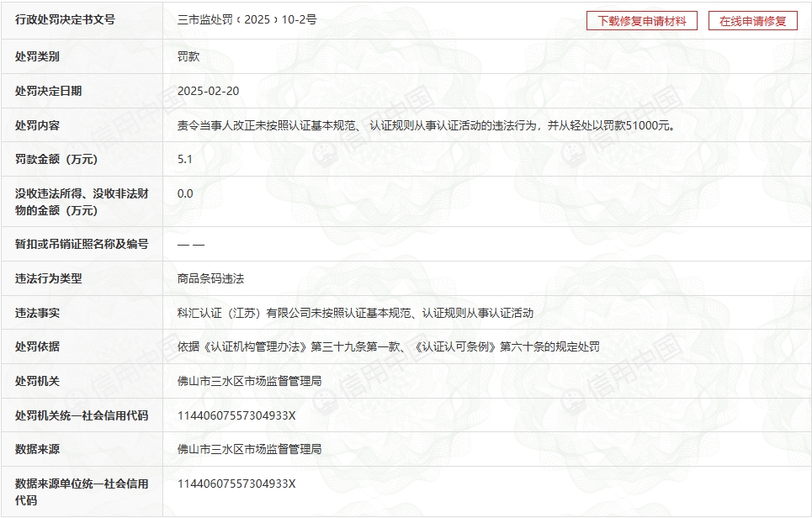The width and height of the screenshot is (812, 518).
Task: Select the credit code in 数据来源单位统一社会信用代码 row
Action: 236,484
